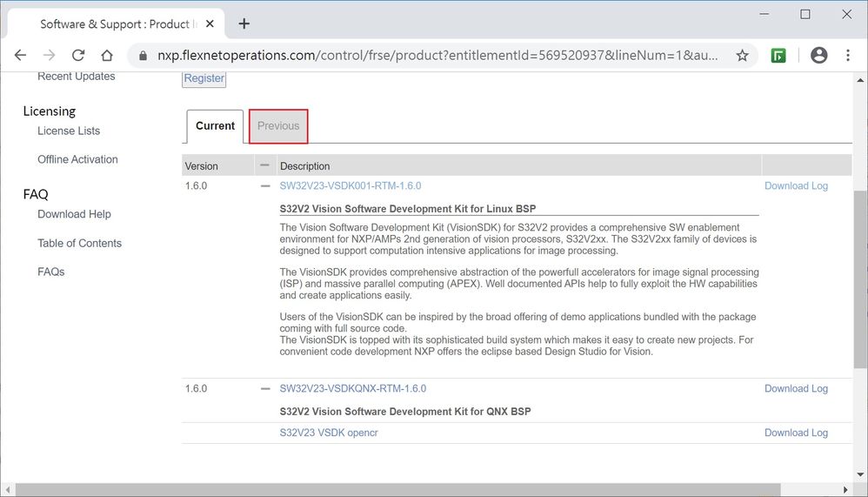The width and height of the screenshot is (868, 497).
Task: Click the browser forward arrow
Action: [50, 55]
